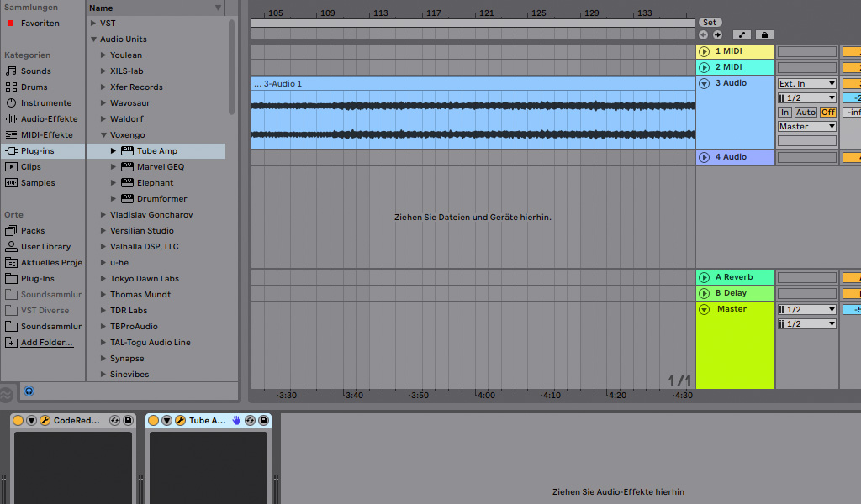Open CodeRed device plug-in window via wrench icon

click(x=45, y=421)
